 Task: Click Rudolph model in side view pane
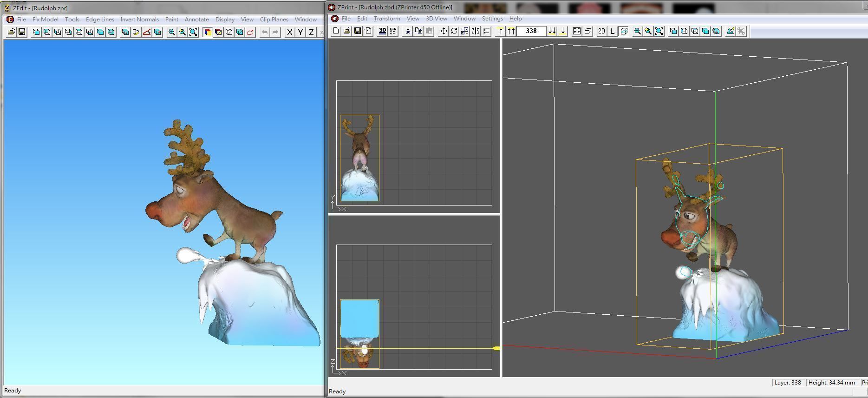coord(359,334)
